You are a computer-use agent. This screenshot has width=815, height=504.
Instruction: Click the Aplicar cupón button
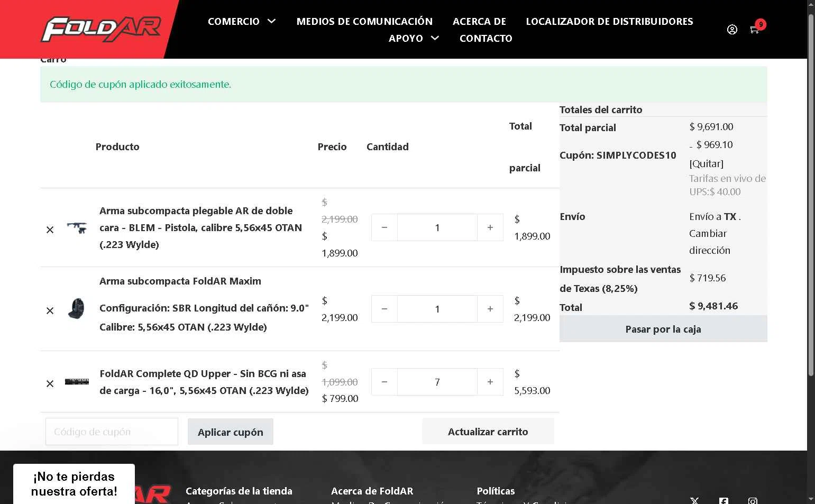coord(230,432)
